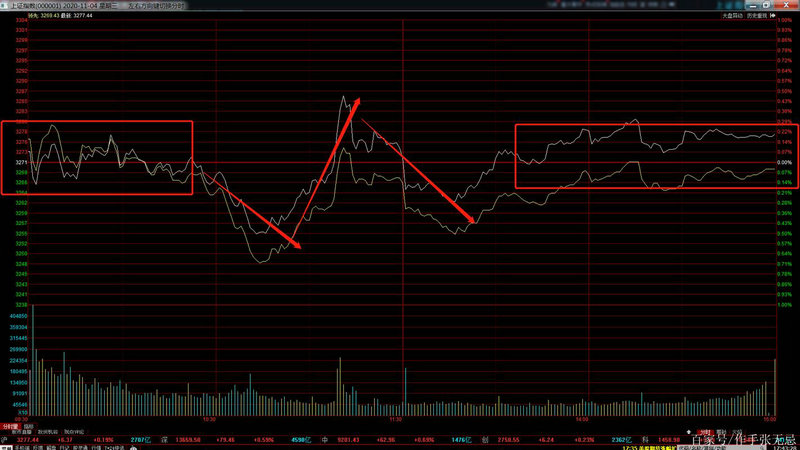Click the 14:00 time marker on axis
Image resolution: width=800 pixels, height=450 pixels.
(582, 420)
